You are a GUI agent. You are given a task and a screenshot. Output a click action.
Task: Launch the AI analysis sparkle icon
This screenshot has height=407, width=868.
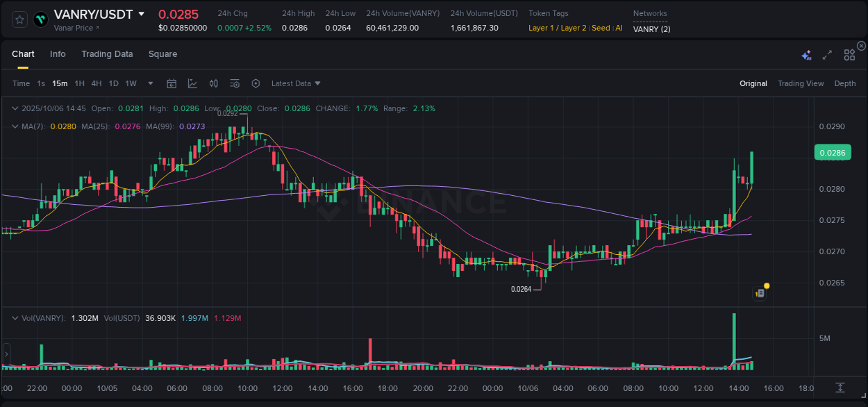pos(806,54)
